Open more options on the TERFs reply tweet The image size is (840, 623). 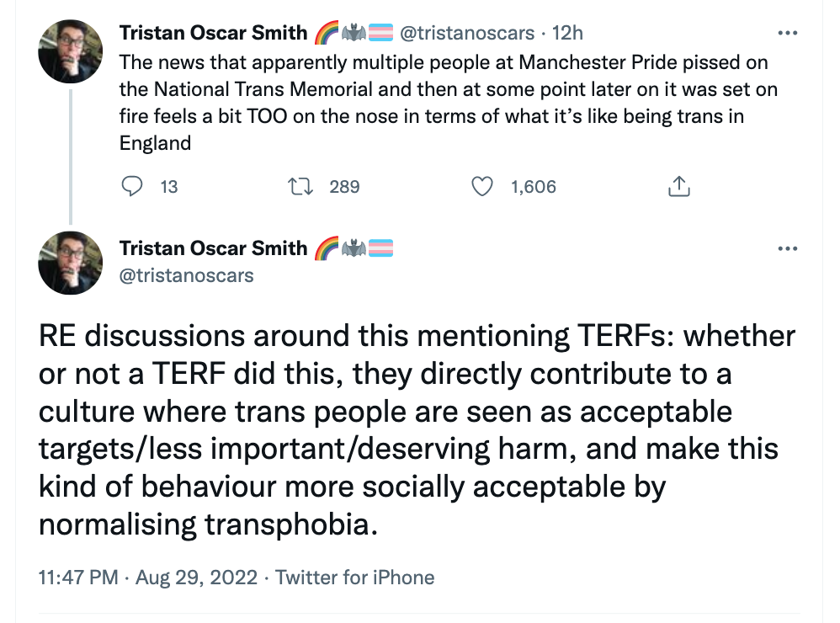[788, 248]
